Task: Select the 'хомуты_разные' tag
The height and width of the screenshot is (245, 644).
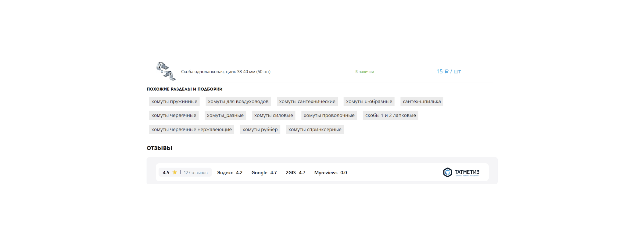Action: pyautogui.click(x=225, y=116)
